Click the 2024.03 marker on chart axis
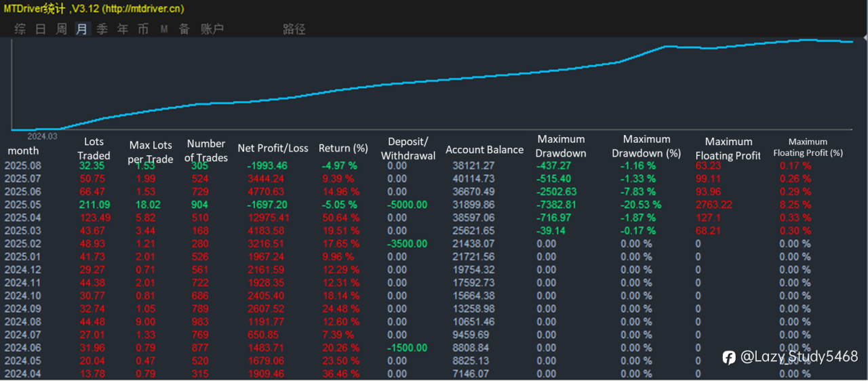 pos(42,136)
